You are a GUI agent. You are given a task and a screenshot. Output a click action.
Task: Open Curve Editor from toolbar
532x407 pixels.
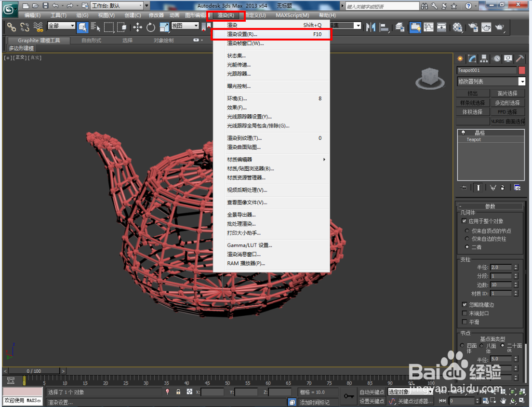(x=428, y=27)
